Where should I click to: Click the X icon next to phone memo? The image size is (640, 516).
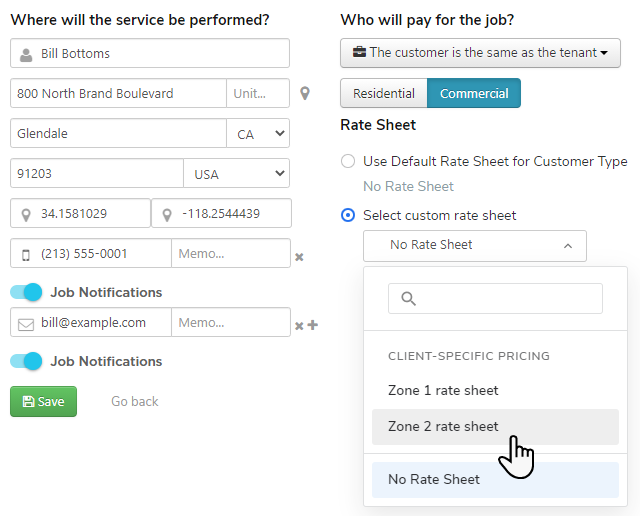tap(299, 257)
